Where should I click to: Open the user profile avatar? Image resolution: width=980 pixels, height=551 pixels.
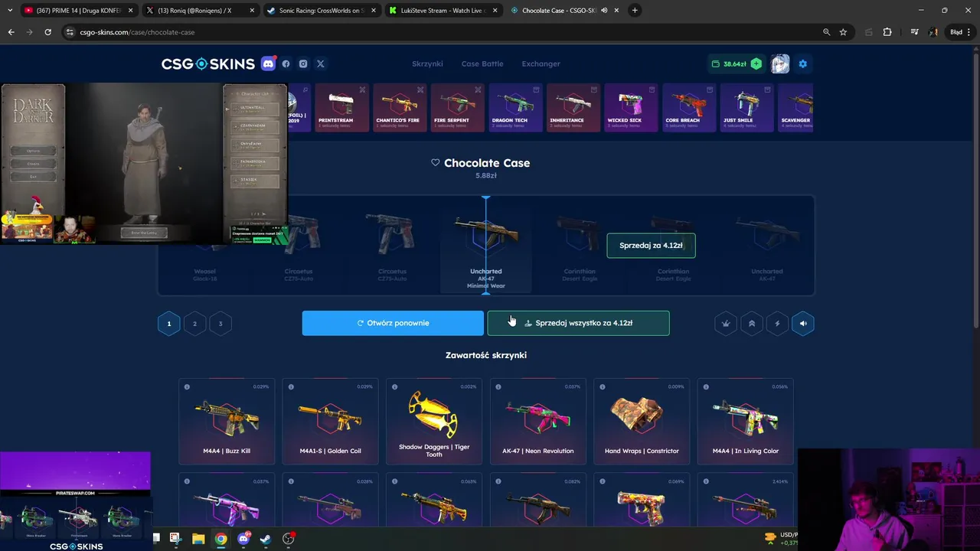coord(780,64)
